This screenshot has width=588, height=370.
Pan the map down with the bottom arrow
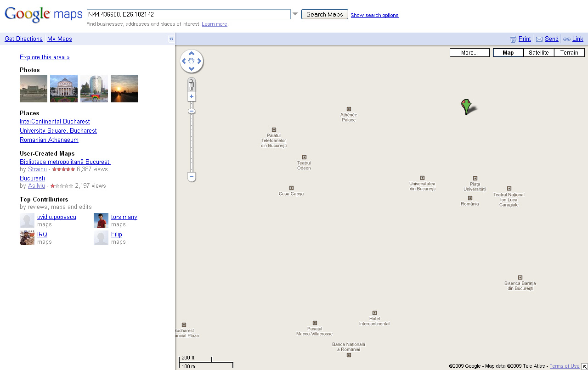[192, 69]
